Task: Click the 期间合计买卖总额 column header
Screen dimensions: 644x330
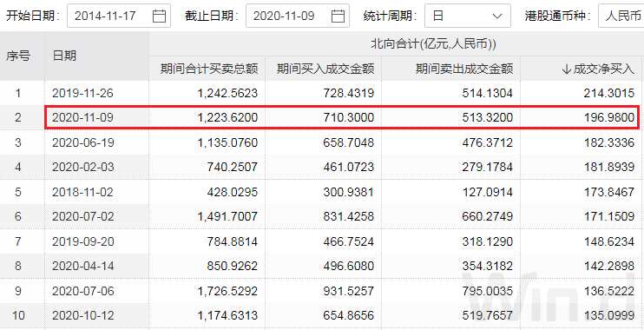Action: point(209,69)
